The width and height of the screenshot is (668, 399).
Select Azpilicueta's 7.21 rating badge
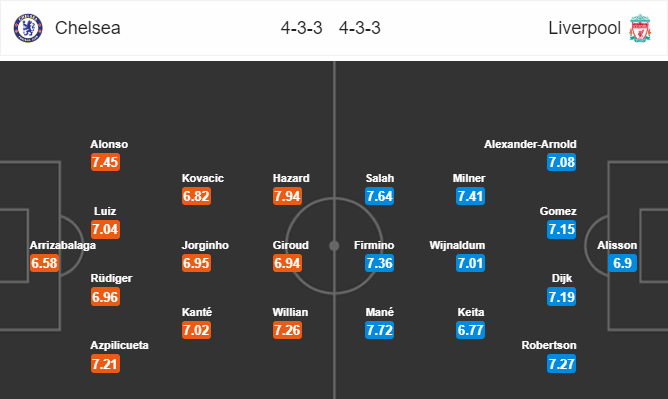[105, 364]
